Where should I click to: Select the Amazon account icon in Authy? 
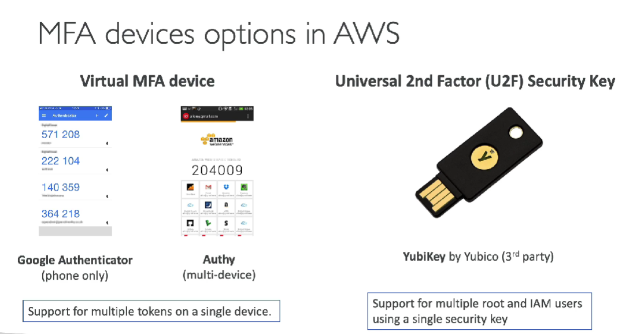pos(226,205)
